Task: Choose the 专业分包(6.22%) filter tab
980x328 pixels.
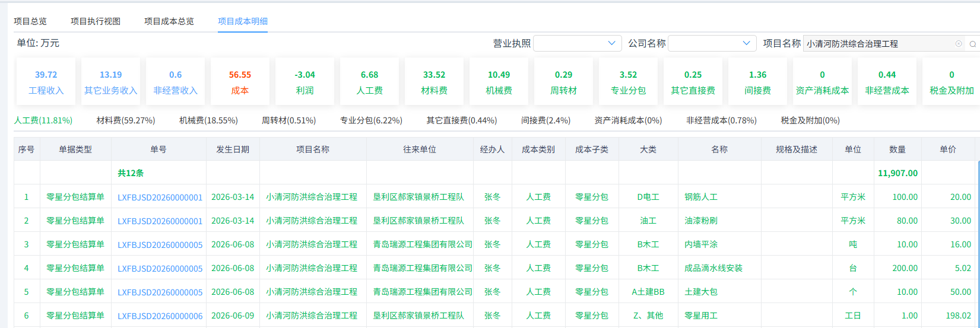Action: [371, 120]
